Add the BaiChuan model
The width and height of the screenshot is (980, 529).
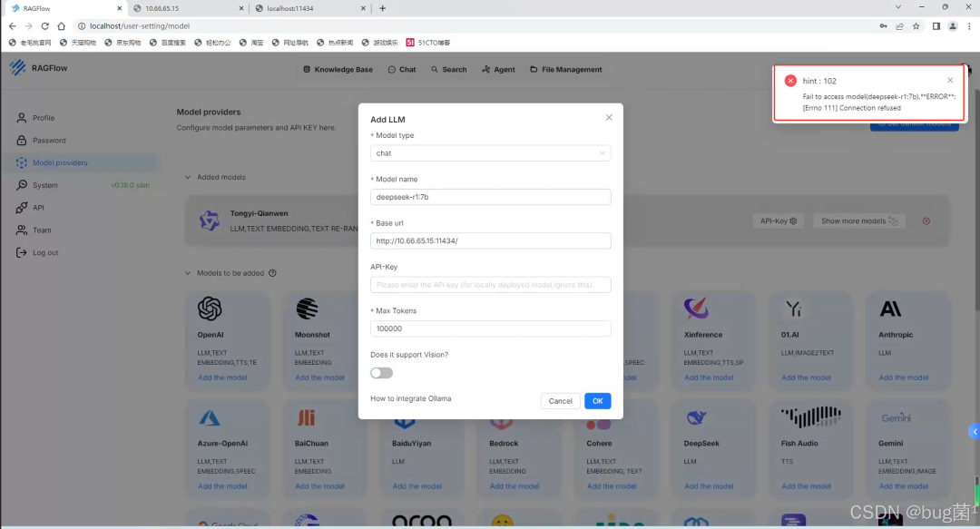(x=320, y=486)
